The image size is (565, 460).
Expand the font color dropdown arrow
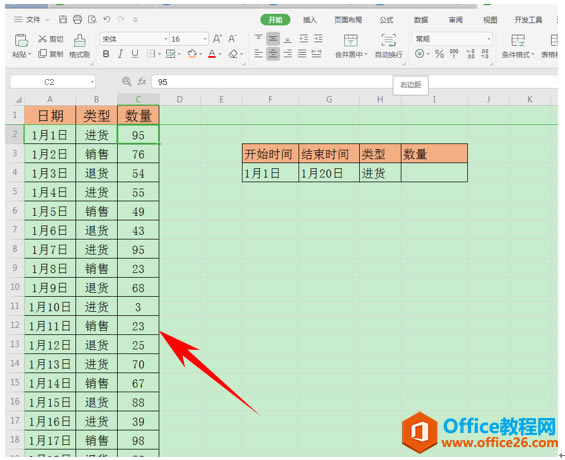point(220,54)
